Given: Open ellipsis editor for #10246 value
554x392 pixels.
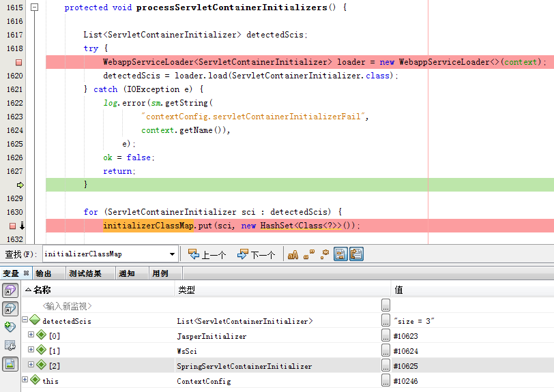Looking at the screenshot, I should tap(386, 380).
